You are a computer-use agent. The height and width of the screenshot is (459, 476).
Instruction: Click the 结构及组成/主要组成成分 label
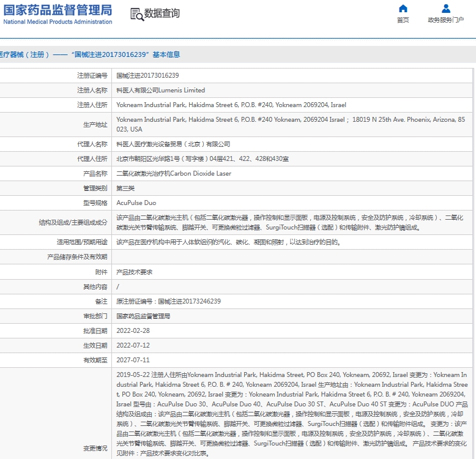point(73,223)
